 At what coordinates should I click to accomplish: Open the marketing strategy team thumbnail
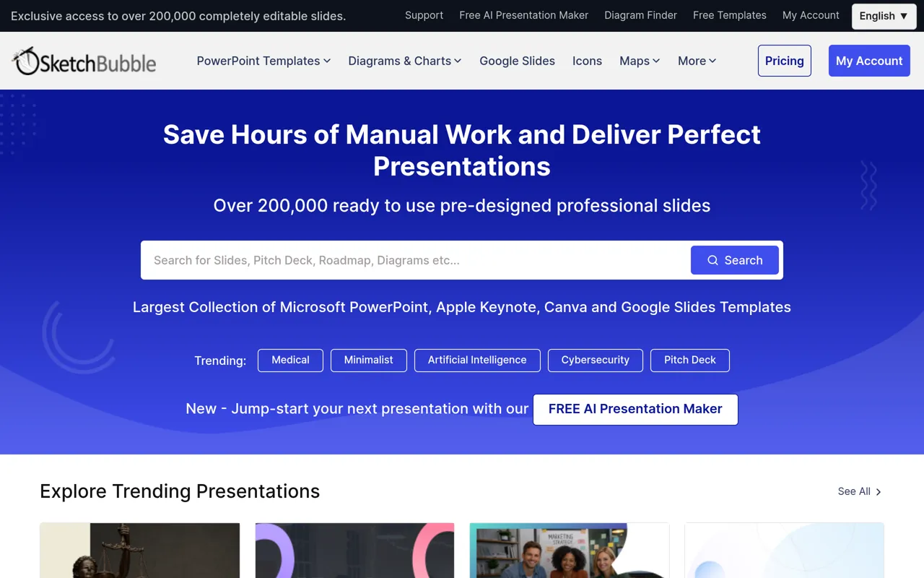570,551
